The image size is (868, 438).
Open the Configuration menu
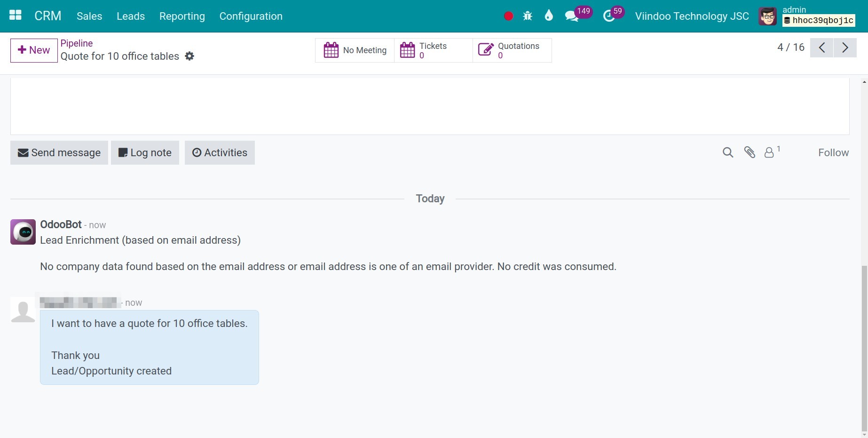(251, 16)
